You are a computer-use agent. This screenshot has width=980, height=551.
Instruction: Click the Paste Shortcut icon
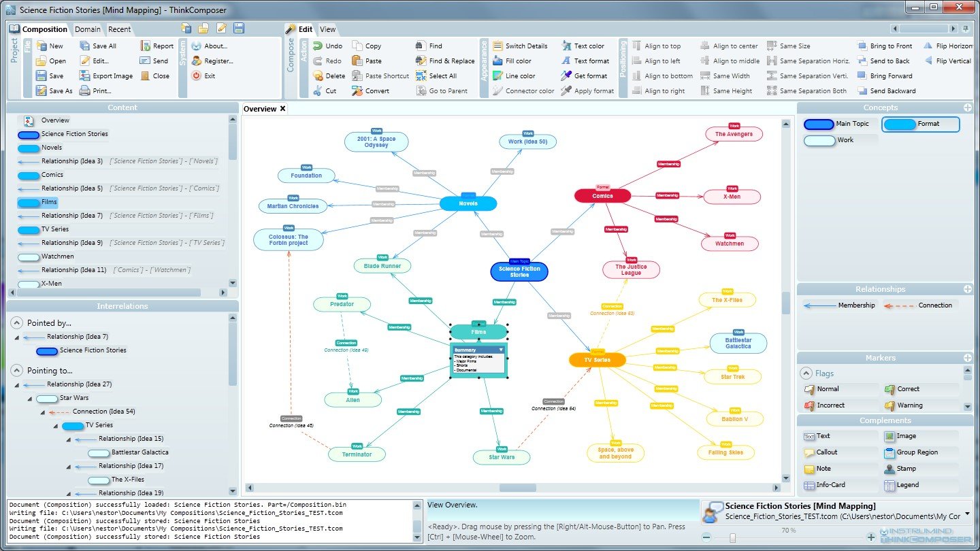357,76
